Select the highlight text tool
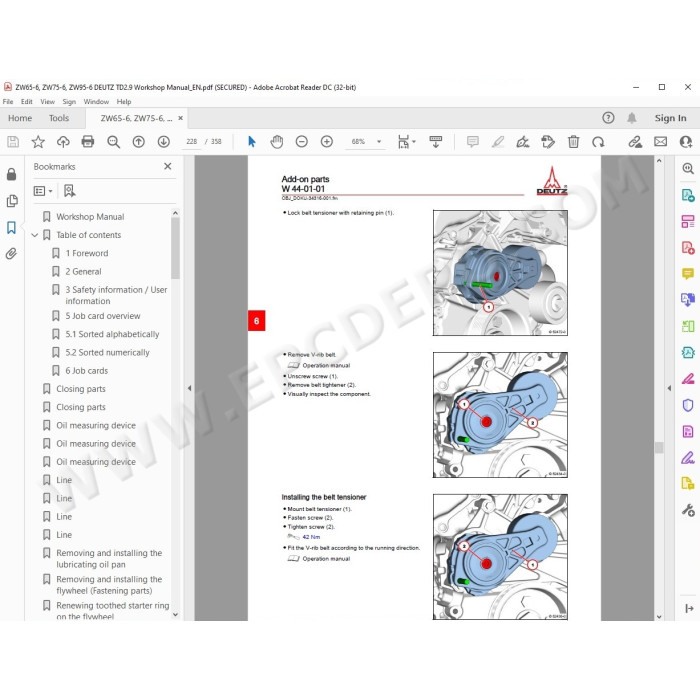The image size is (700, 700). pos(497,142)
